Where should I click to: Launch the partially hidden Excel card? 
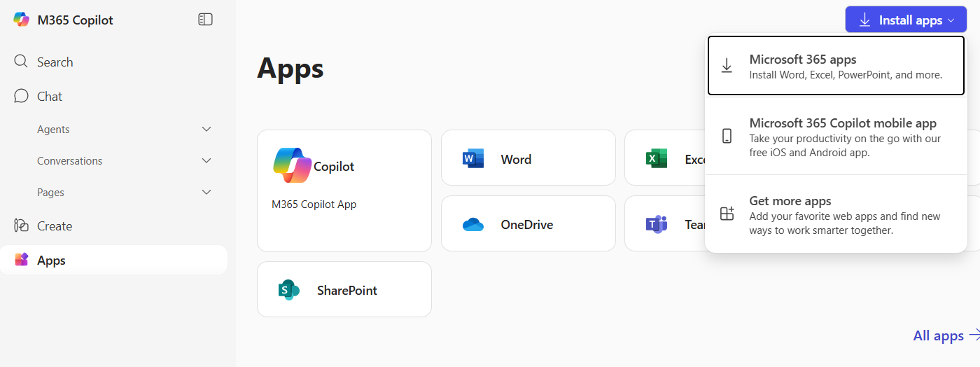pyautogui.click(x=664, y=159)
